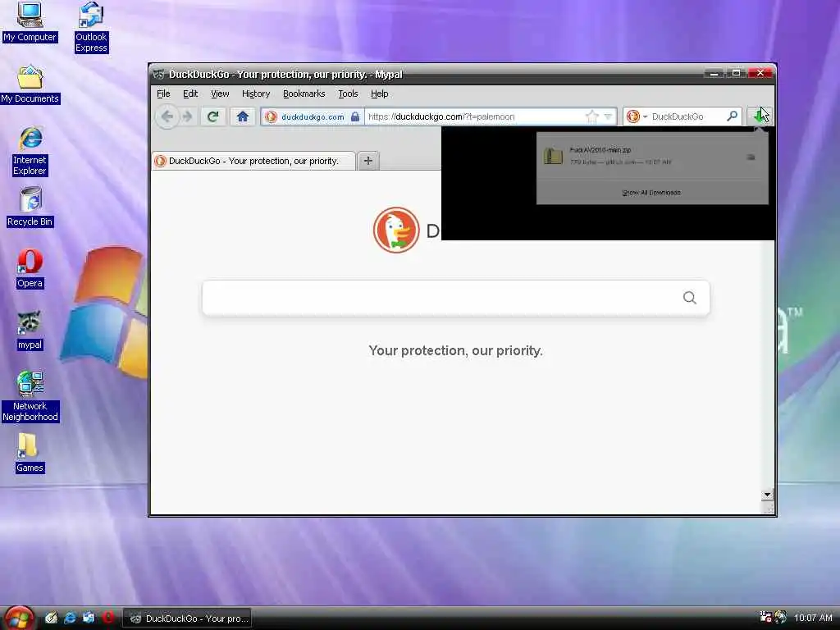Select the Outlook Express desktop icon
This screenshot has width=840, height=630.
coord(91,27)
